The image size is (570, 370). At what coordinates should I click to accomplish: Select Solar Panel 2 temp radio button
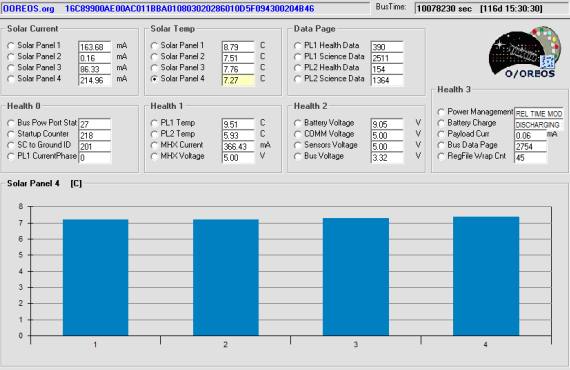pos(154,57)
